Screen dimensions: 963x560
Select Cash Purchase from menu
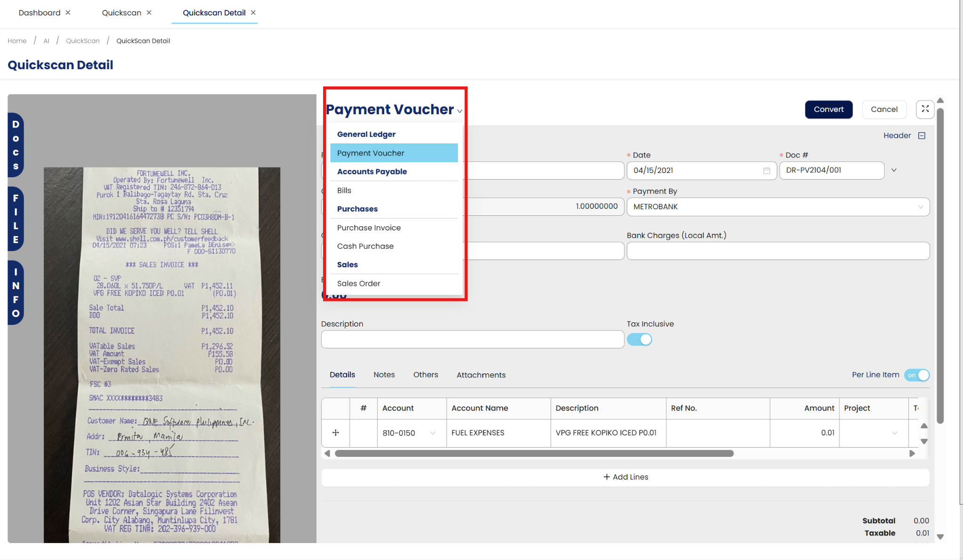365,246
